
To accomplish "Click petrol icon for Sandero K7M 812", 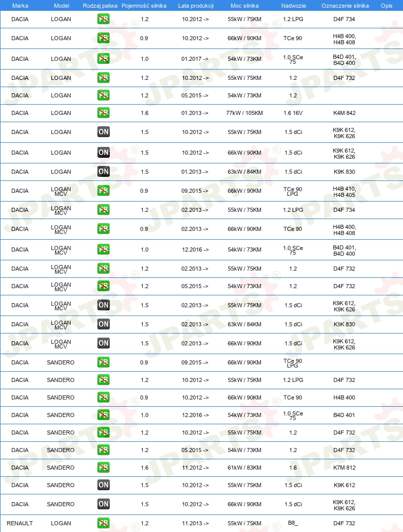I will pyautogui.click(x=104, y=468).
